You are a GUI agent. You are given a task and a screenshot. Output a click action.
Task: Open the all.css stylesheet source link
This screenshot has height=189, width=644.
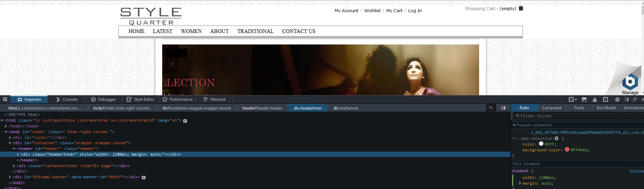click(x=587, y=132)
